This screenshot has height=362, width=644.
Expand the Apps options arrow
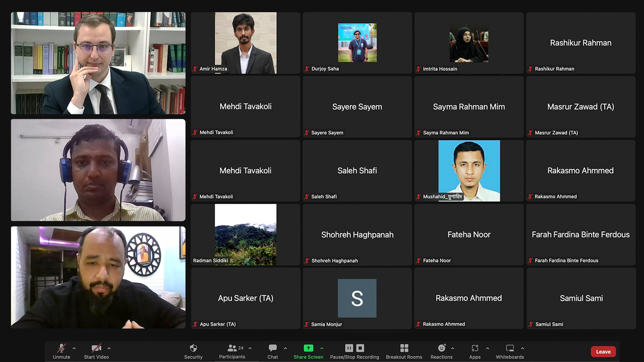(487, 348)
